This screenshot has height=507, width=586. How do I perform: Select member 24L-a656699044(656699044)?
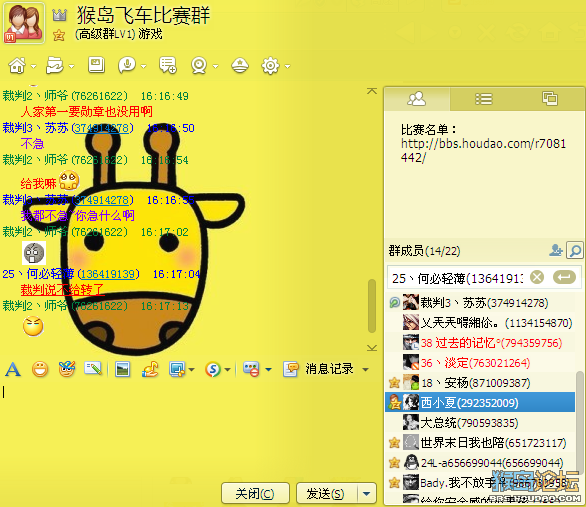[x=480, y=463]
